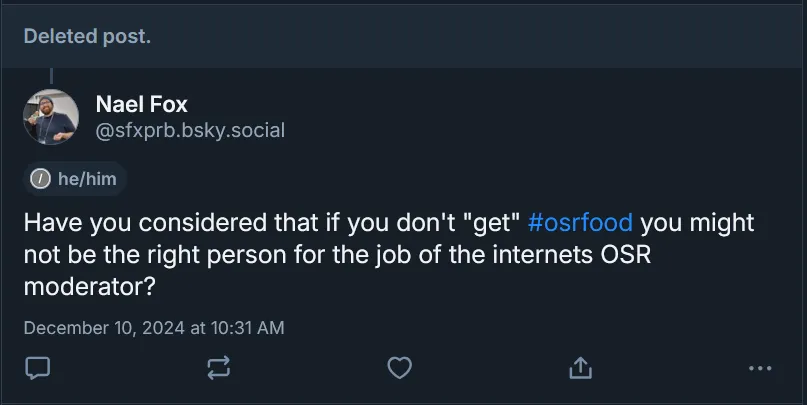Like the post with the heart icon

[x=399, y=368]
